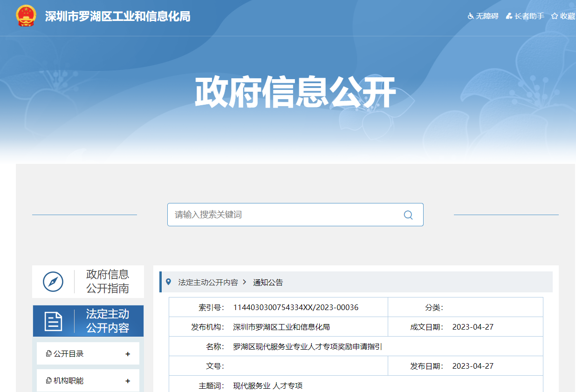Viewport: 576px width, 392px height.
Task: Expand the 机构职能 section with its plus sign
Action: (x=127, y=380)
